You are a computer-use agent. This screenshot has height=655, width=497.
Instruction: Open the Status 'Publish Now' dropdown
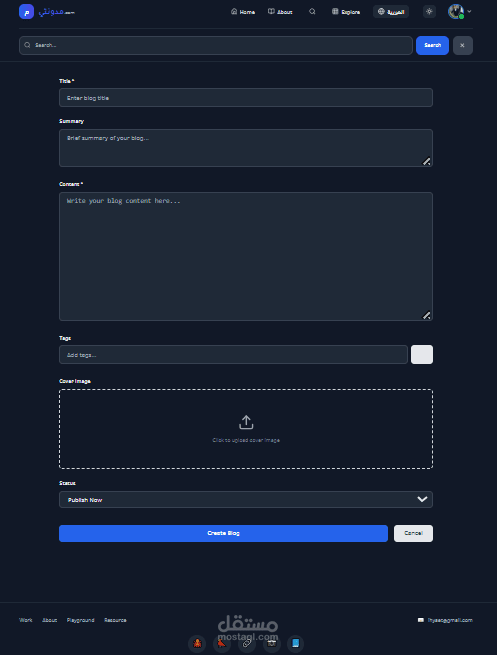[246, 500]
